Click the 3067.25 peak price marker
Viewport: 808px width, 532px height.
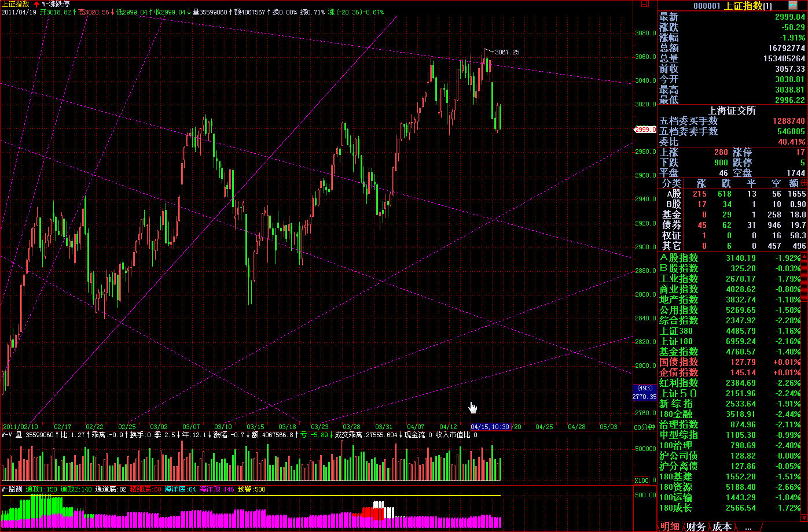507,52
